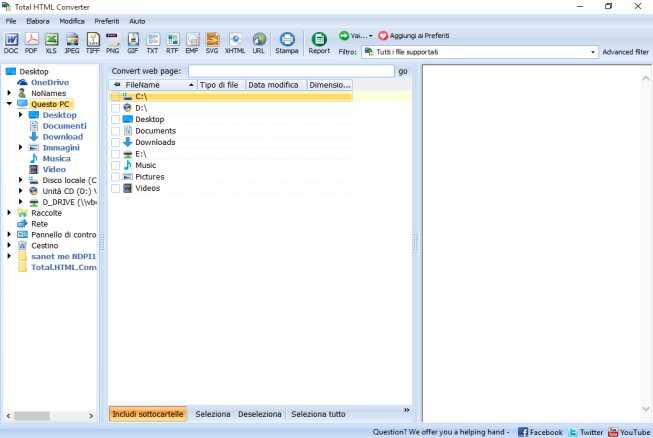Collapse the Questo PC tree node
This screenshot has width=653, height=438.
pos(9,103)
